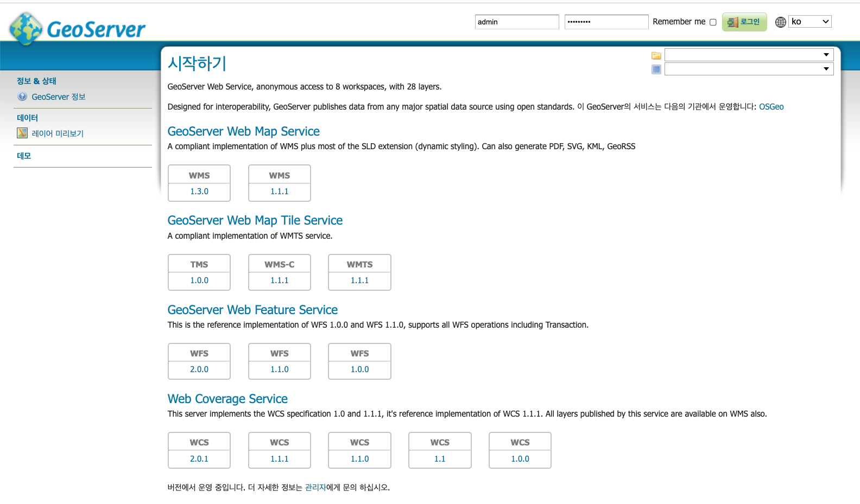Click the Remember me label
The width and height of the screenshot is (860, 504).
679,22
